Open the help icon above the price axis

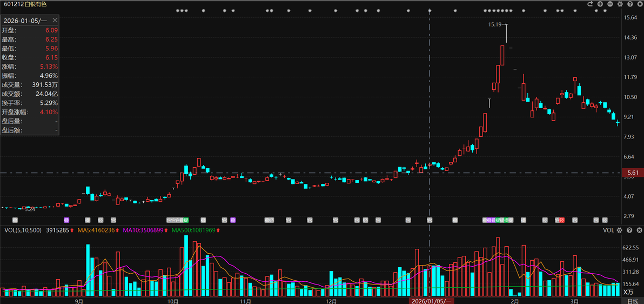629,4
